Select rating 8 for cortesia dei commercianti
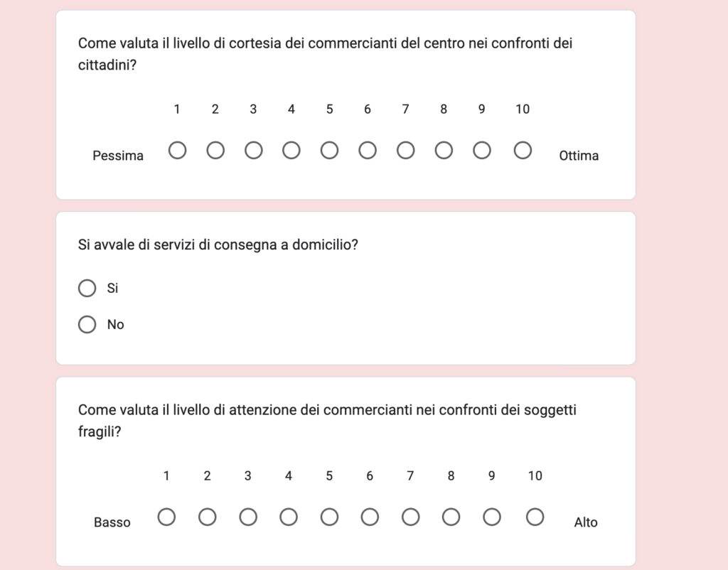 click(x=444, y=151)
